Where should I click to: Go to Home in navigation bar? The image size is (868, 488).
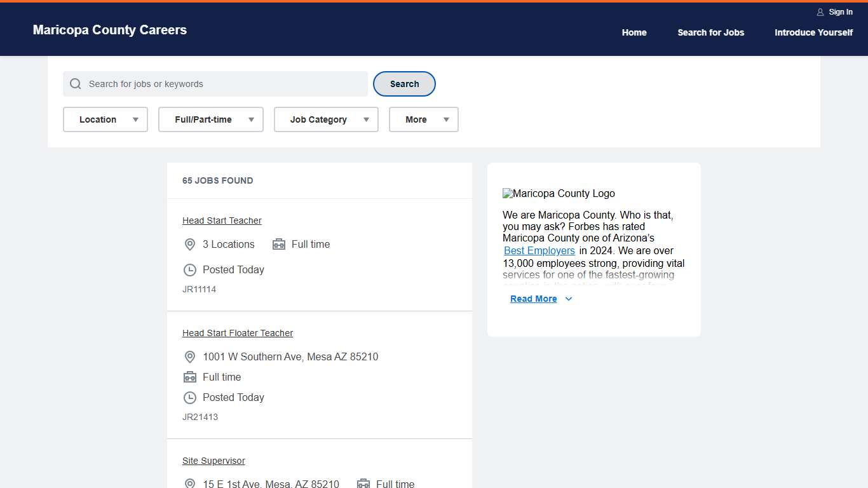point(634,32)
